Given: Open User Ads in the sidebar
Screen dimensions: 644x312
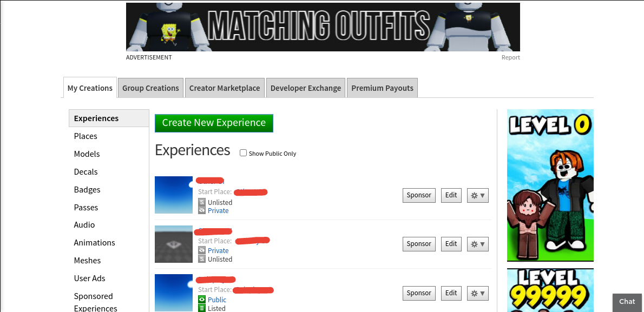Looking at the screenshot, I should pyautogui.click(x=89, y=278).
